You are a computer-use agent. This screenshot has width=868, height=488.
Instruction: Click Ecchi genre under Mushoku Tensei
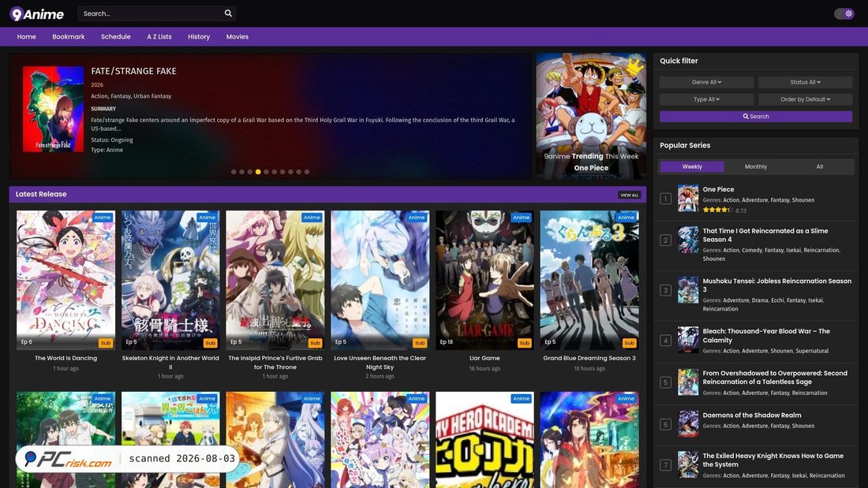click(x=777, y=300)
